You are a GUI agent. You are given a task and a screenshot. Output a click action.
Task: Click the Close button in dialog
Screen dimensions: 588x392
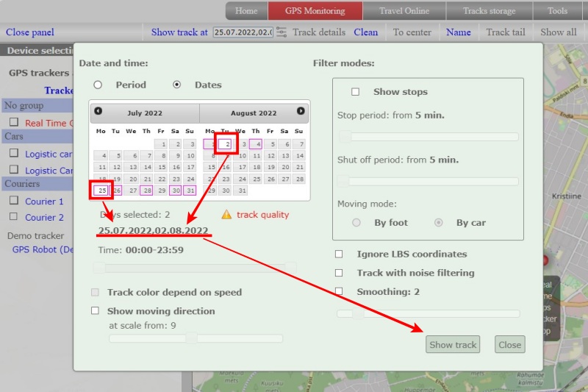509,344
